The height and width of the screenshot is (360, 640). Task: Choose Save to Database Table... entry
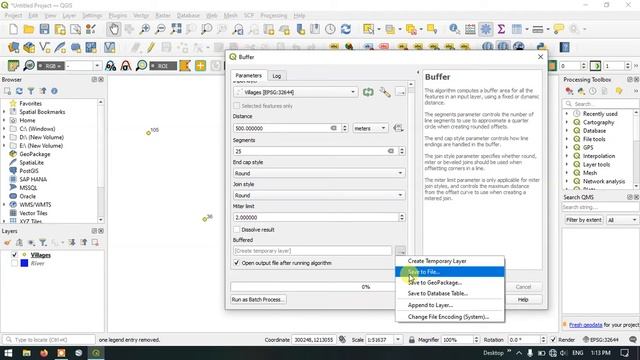[x=450, y=293]
